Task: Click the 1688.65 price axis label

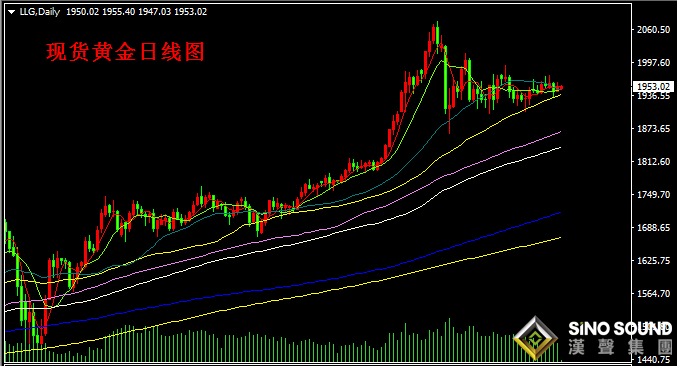Action: 653,227
